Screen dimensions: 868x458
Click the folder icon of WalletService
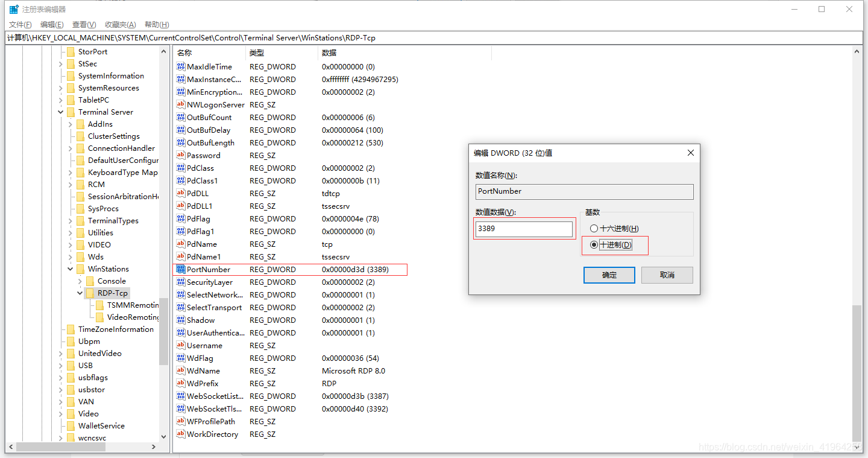coord(71,425)
